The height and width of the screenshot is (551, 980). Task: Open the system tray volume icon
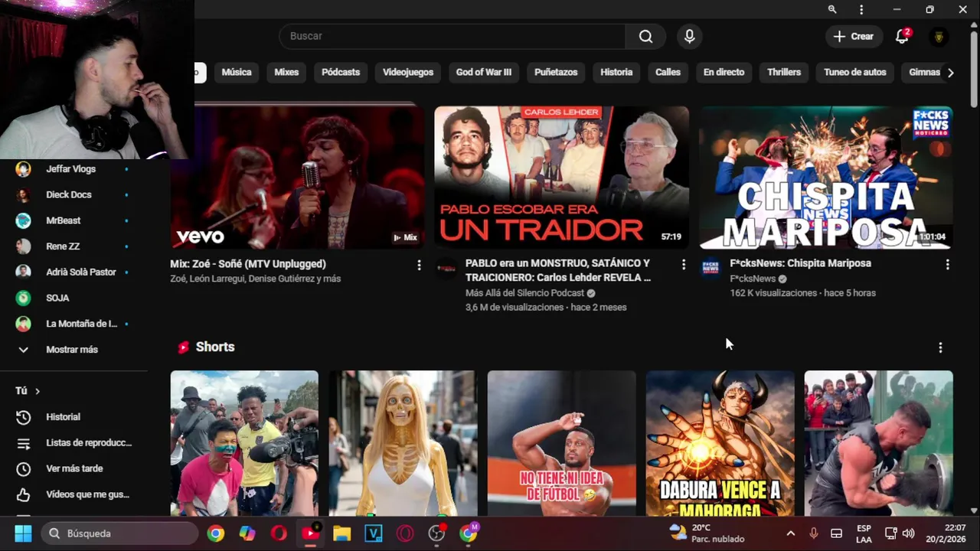point(909,533)
